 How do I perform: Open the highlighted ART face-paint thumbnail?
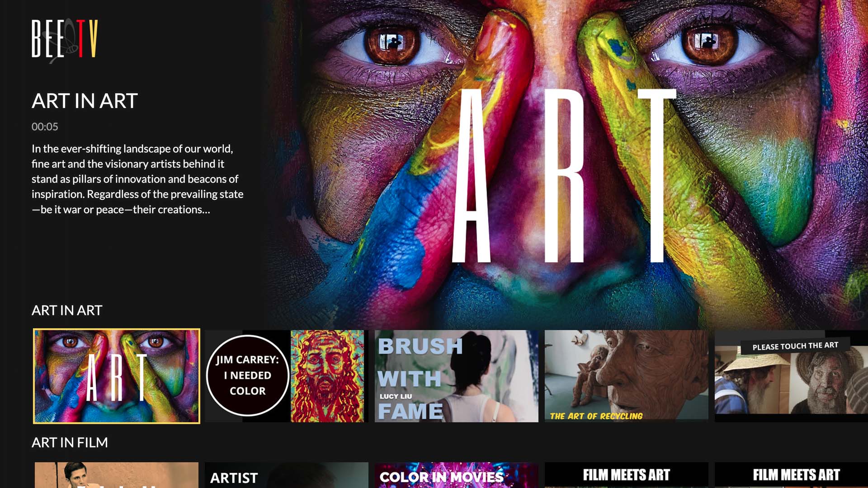tap(117, 376)
